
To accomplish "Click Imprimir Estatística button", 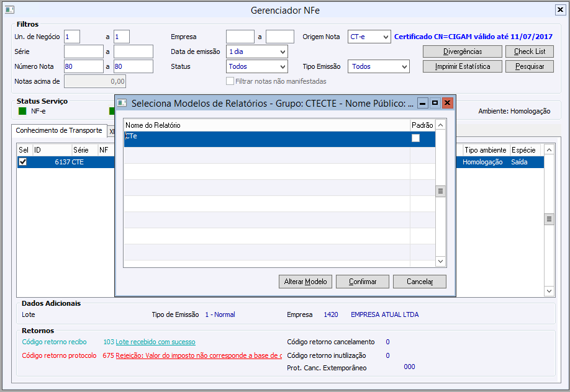I will pyautogui.click(x=463, y=66).
